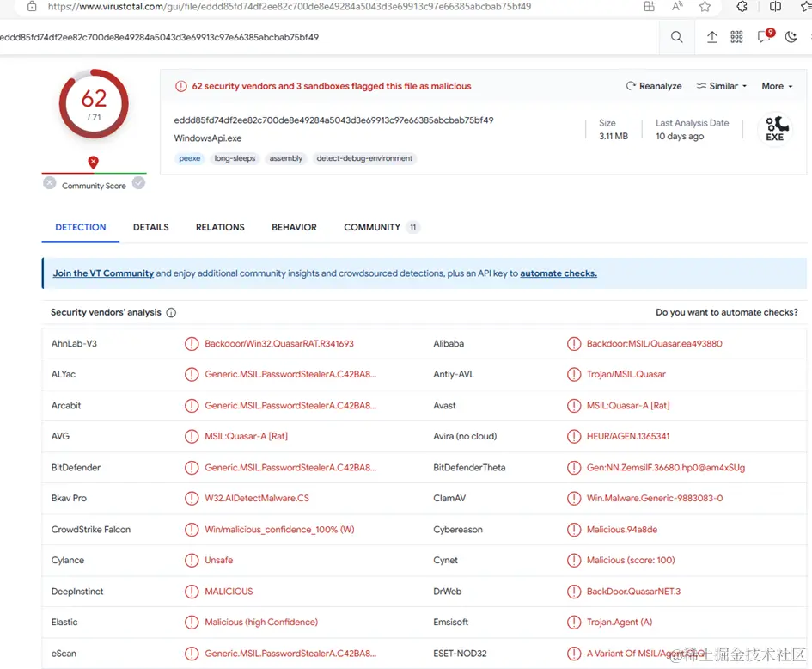This screenshot has width=812, height=669.
Task: Click the alert icon in DrWeb row
Action: [x=574, y=592]
